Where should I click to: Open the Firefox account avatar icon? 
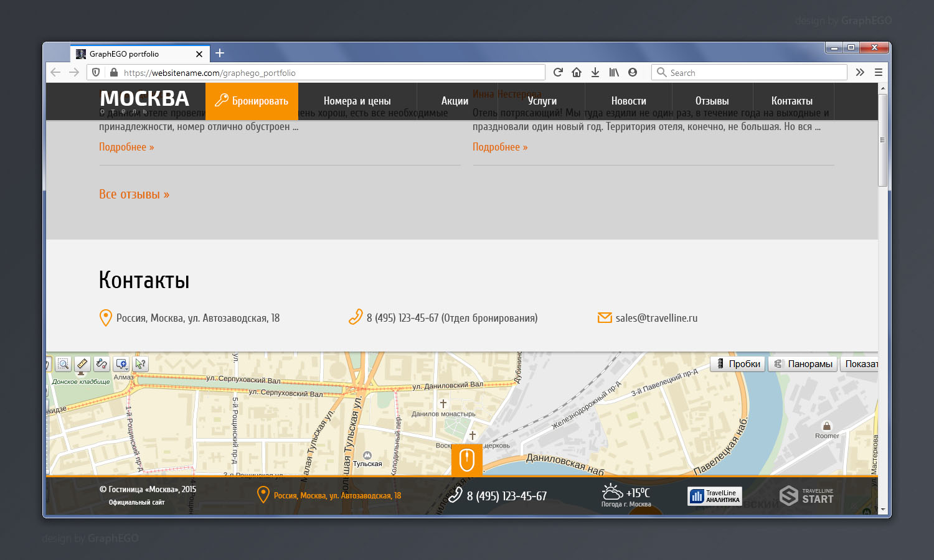633,72
